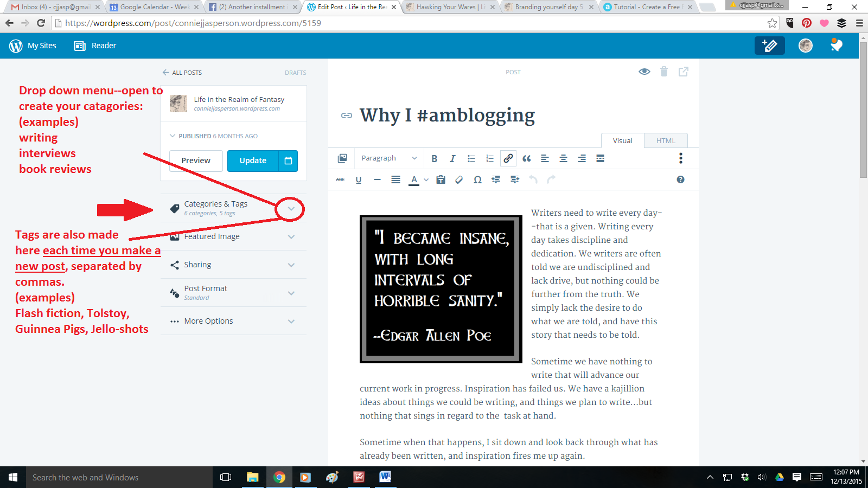
Task: Expand the Featured Image section
Action: [x=291, y=237]
